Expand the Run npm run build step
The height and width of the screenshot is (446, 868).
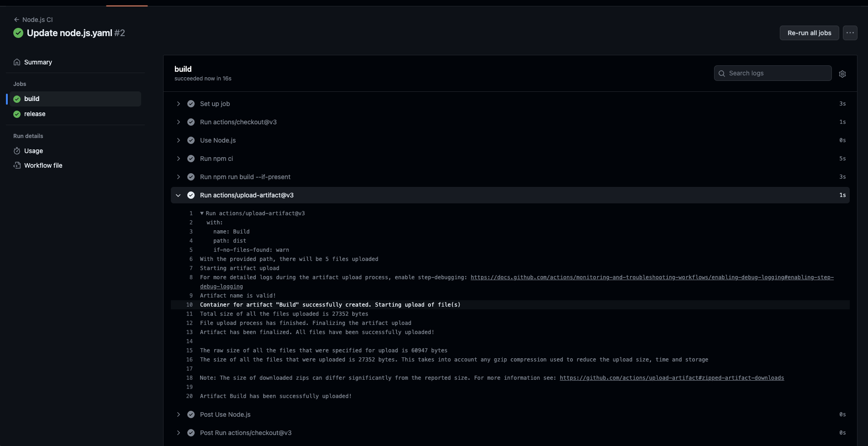coord(178,177)
